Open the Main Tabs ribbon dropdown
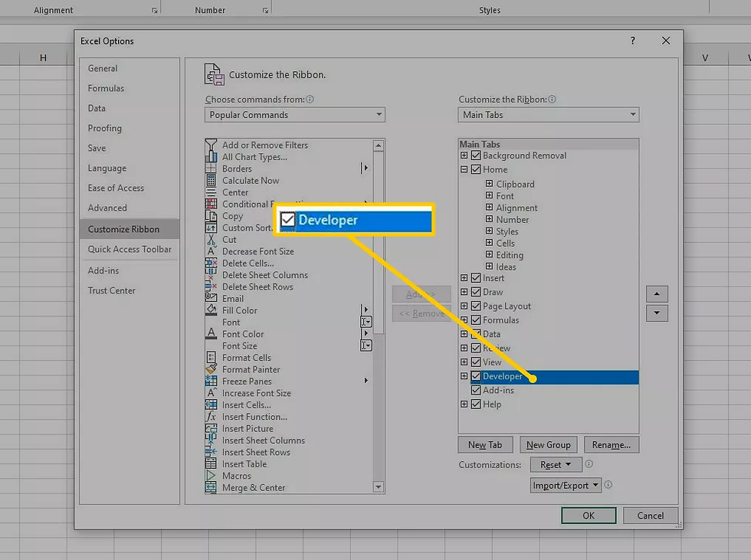This screenshot has width=751, height=560. (x=548, y=115)
